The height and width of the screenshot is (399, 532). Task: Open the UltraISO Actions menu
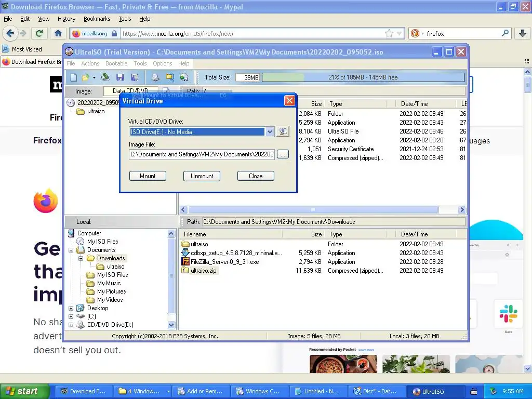90,63
